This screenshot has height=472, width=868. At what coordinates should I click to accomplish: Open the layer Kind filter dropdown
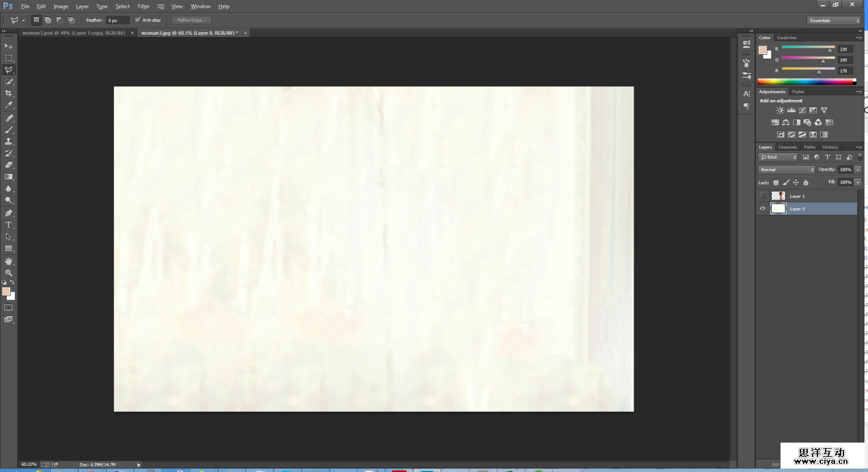778,157
